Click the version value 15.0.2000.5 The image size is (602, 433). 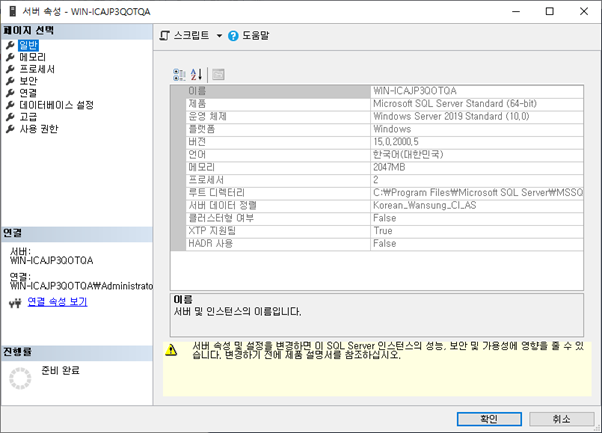click(396, 142)
